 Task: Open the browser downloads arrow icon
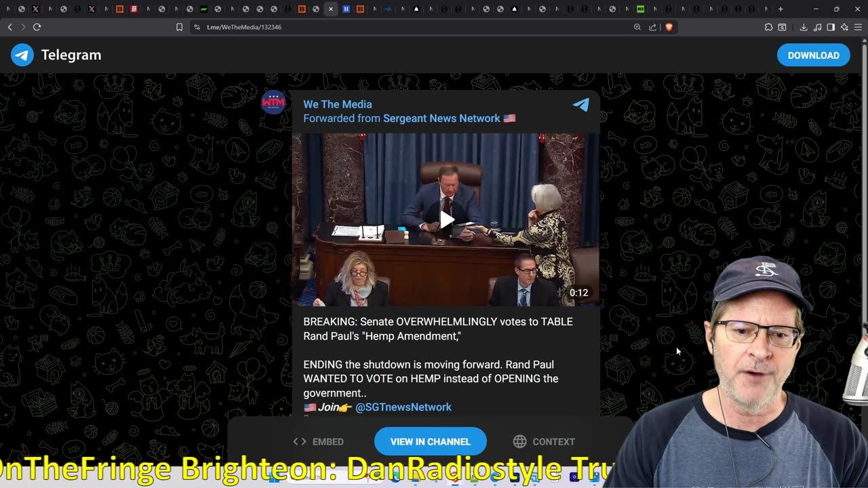[804, 27]
